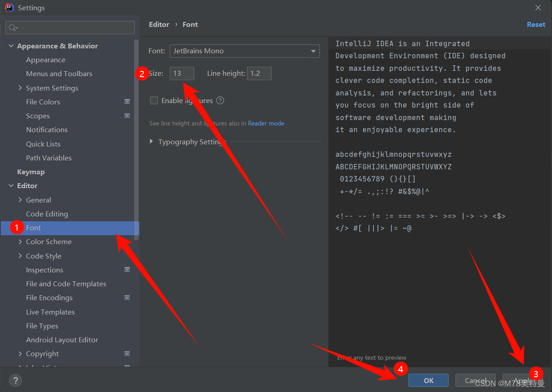Screen dimensions: 552x392
Task: Click the Apply button
Action: (x=522, y=380)
